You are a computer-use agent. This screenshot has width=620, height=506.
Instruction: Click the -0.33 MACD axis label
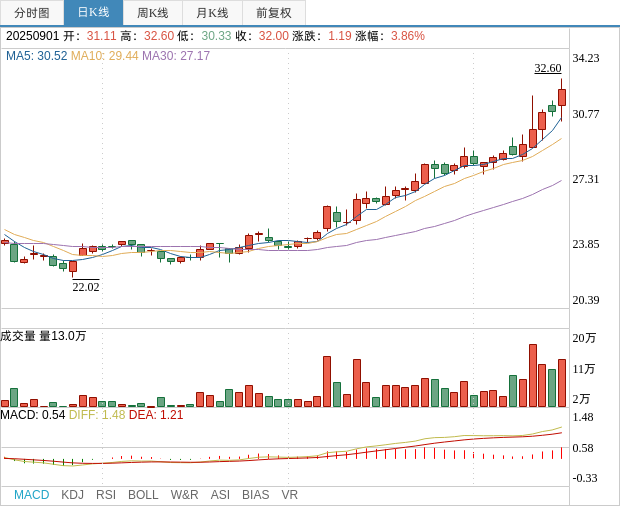[x=585, y=478]
